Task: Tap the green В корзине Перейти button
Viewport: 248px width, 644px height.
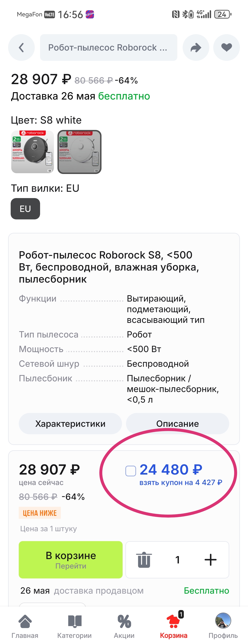Action: tap(71, 560)
